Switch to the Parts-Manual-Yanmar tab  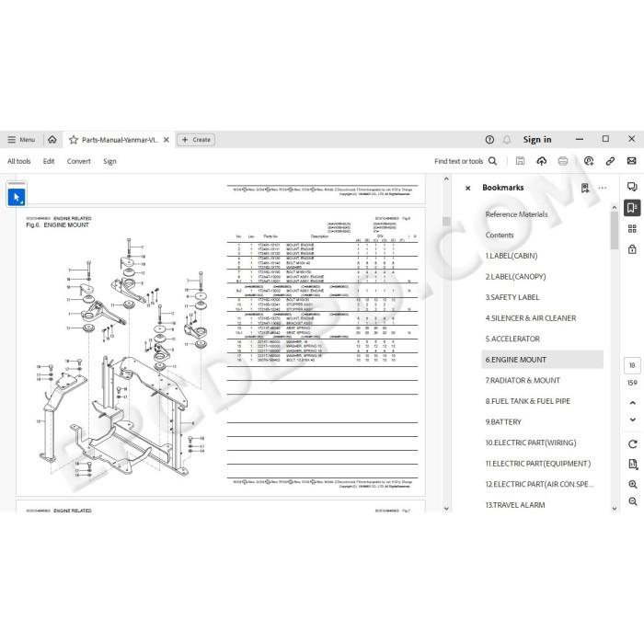click(x=119, y=140)
